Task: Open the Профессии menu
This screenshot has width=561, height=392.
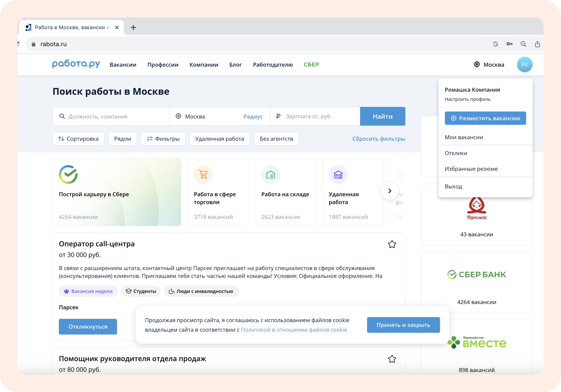Action: 163,65
